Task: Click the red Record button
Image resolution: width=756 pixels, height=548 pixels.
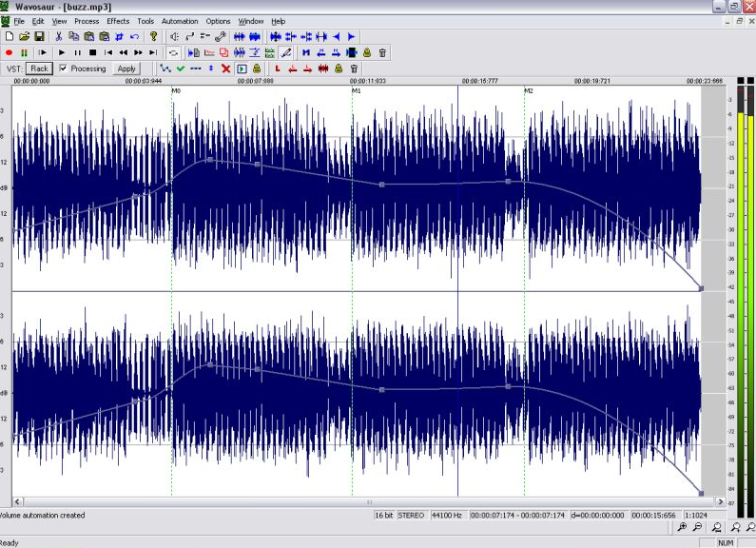Action: [9, 52]
